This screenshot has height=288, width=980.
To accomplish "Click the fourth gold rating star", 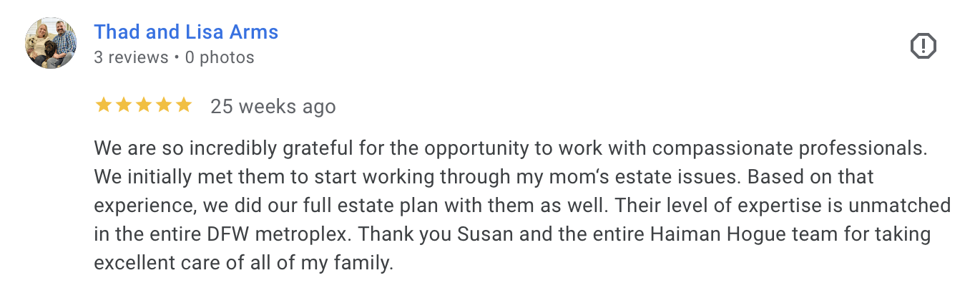I will pos(164,106).
